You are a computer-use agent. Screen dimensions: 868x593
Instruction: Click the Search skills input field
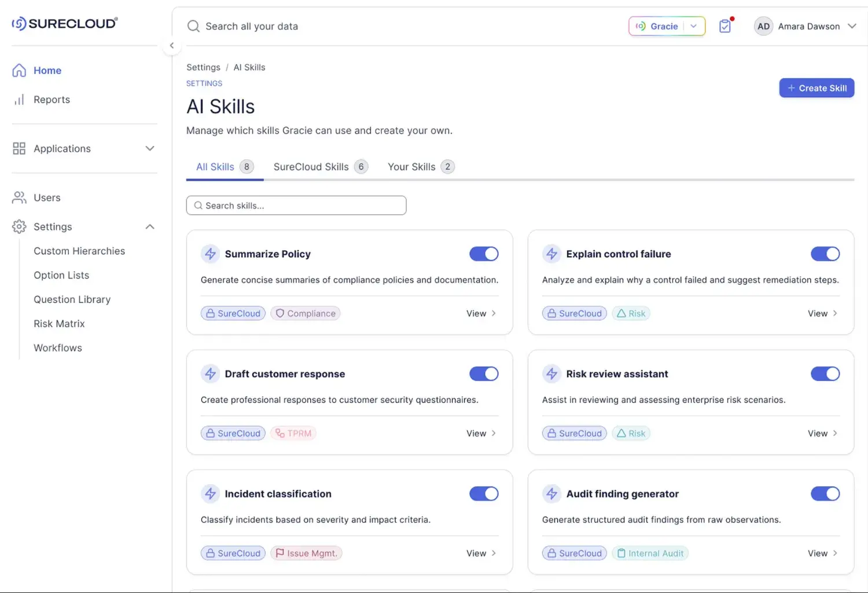coord(296,206)
